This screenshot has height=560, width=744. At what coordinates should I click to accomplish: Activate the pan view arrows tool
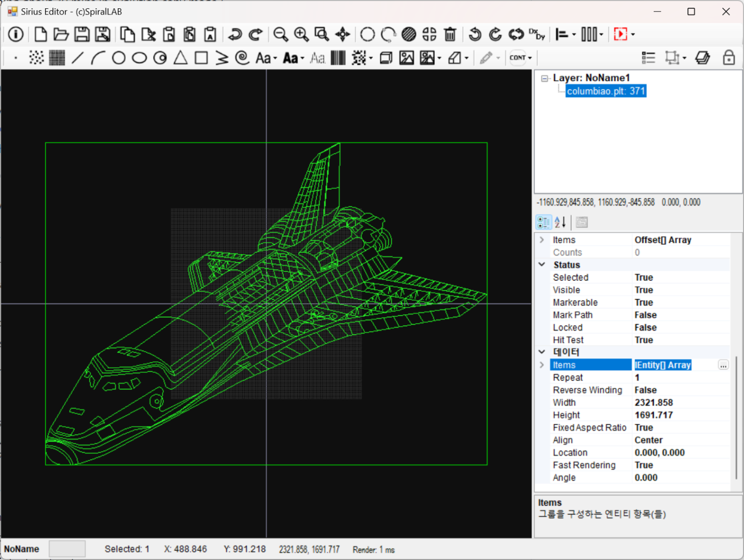342,34
